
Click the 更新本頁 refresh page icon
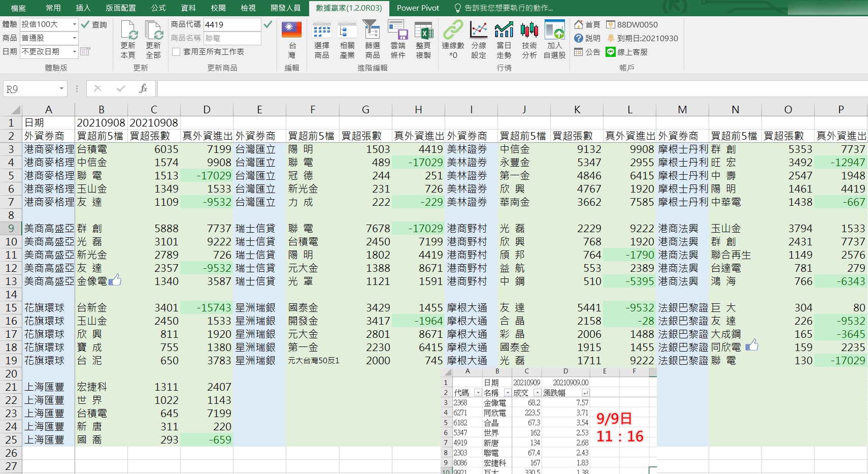pos(129,30)
